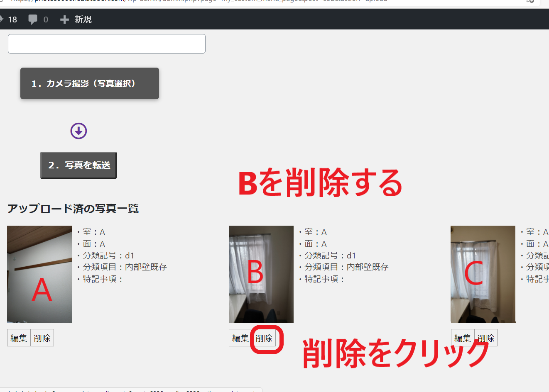Open the comments bubble icon
Image resolution: width=549 pixels, height=392 pixels.
click(x=33, y=19)
